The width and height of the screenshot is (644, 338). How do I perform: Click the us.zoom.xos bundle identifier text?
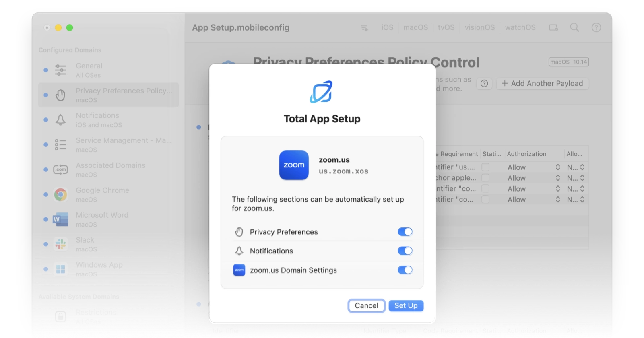[343, 171]
